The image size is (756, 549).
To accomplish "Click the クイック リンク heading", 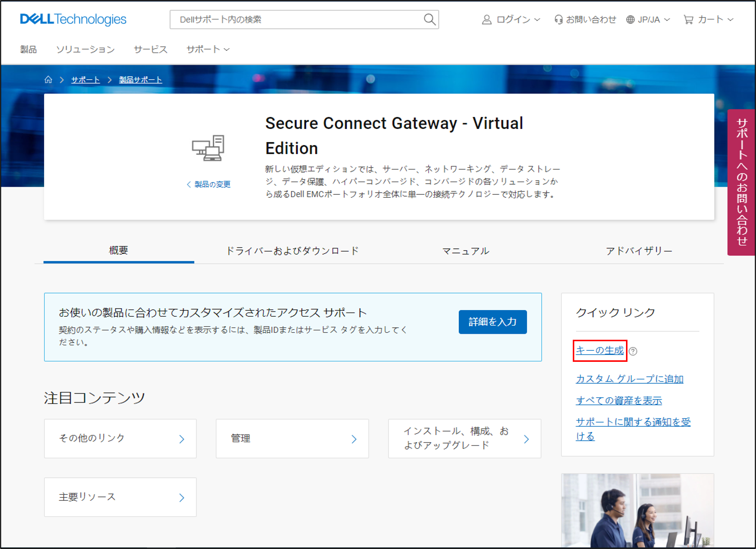I will tap(615, 313).
